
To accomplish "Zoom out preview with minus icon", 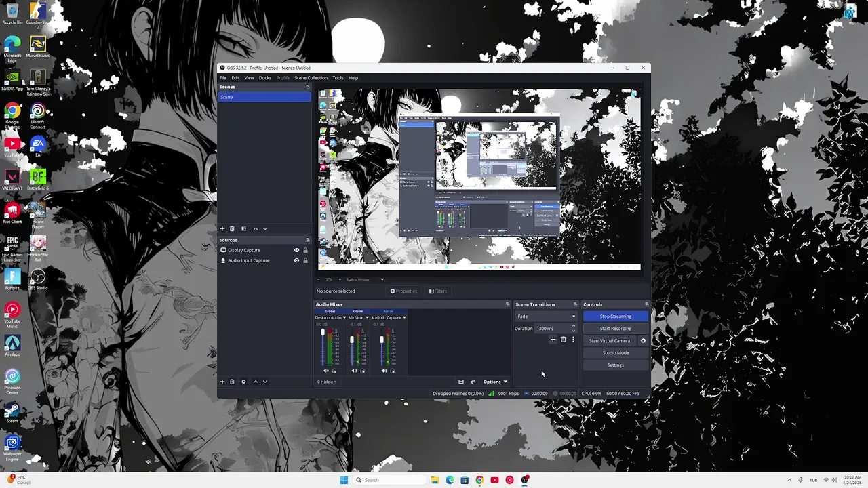I will point(319,279).
